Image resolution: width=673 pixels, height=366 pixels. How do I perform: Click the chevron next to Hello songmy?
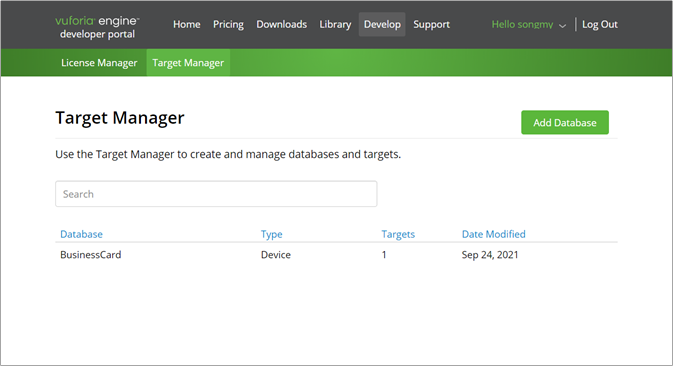point(562,26)
